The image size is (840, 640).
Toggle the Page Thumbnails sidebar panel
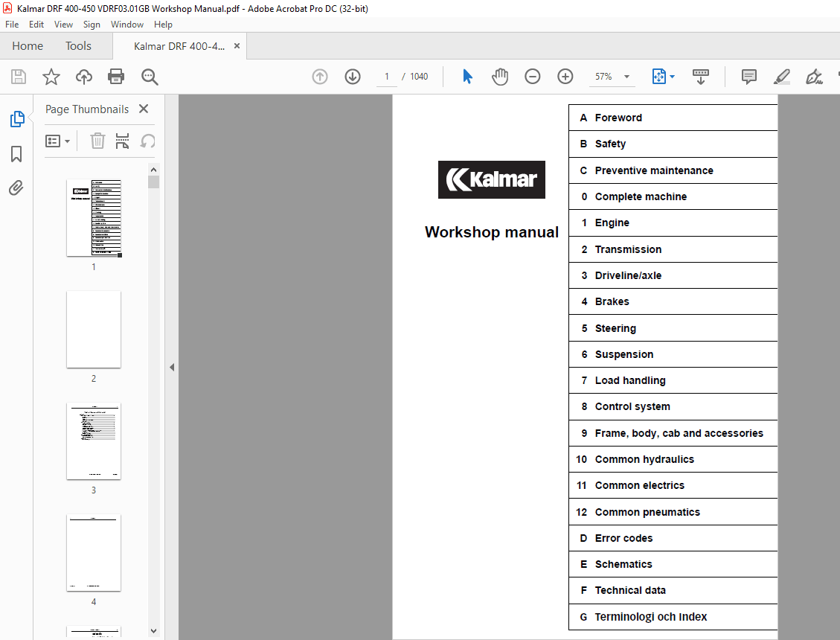tap(16, 118)
